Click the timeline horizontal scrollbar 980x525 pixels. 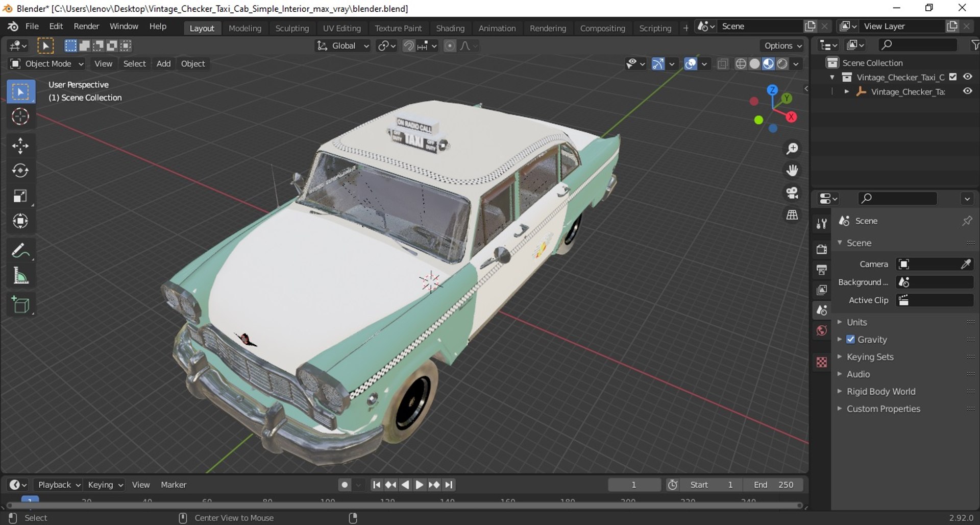(x=404, y=506)
